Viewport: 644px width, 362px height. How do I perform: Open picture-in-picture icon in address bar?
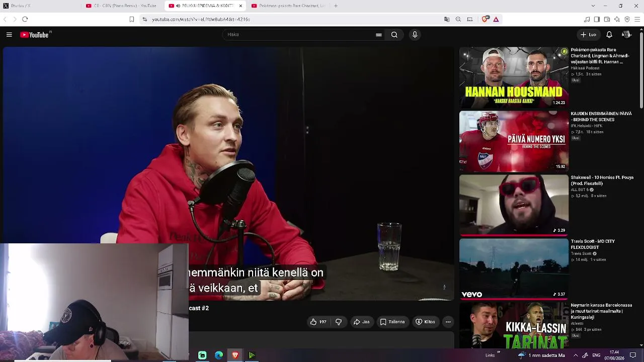point(470,19)
